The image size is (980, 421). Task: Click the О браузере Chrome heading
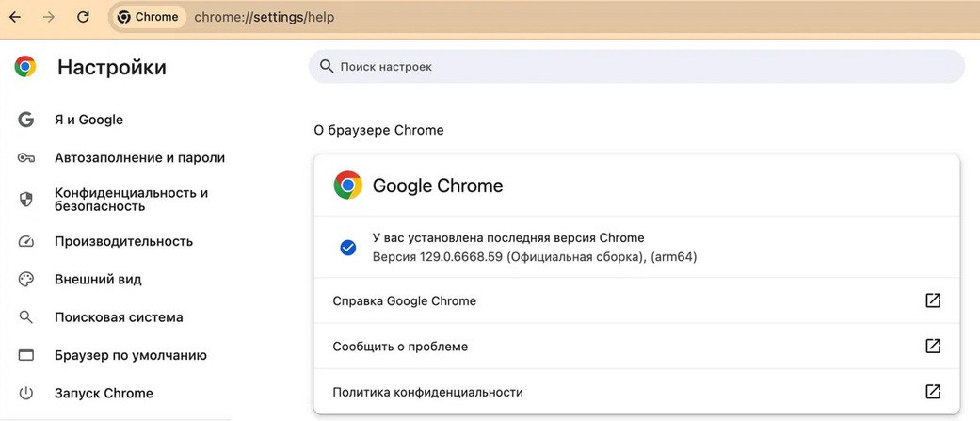click(x=378, y=131)
